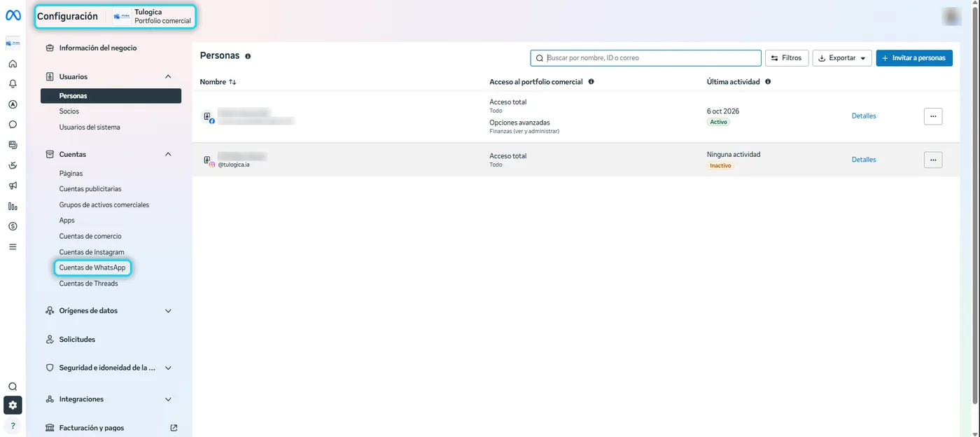Open Detalles for the inactive user

coord(864,160)
